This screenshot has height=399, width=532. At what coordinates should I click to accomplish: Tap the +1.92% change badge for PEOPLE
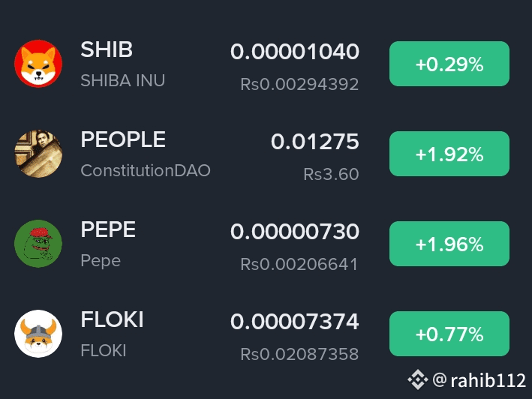[449, 154]
